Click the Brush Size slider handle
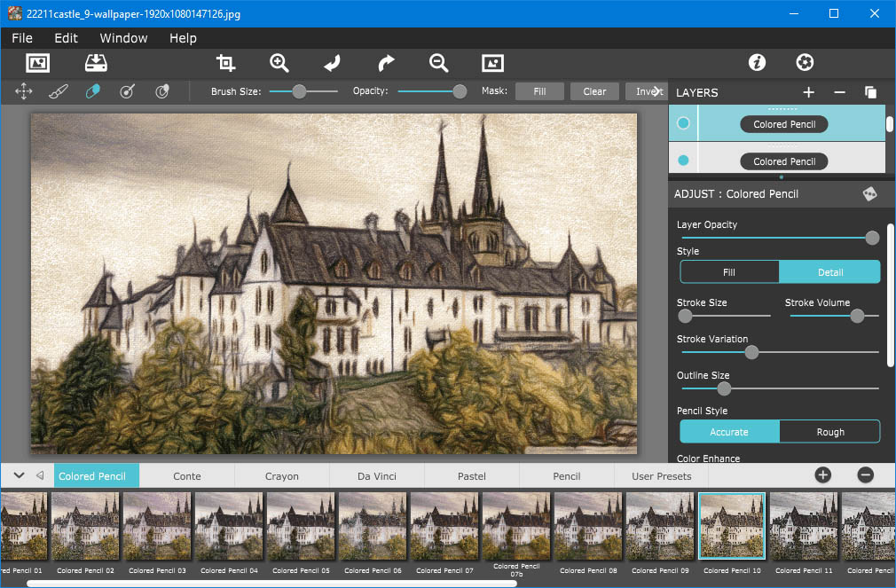 pyautogui.click(x=299, y=91)
